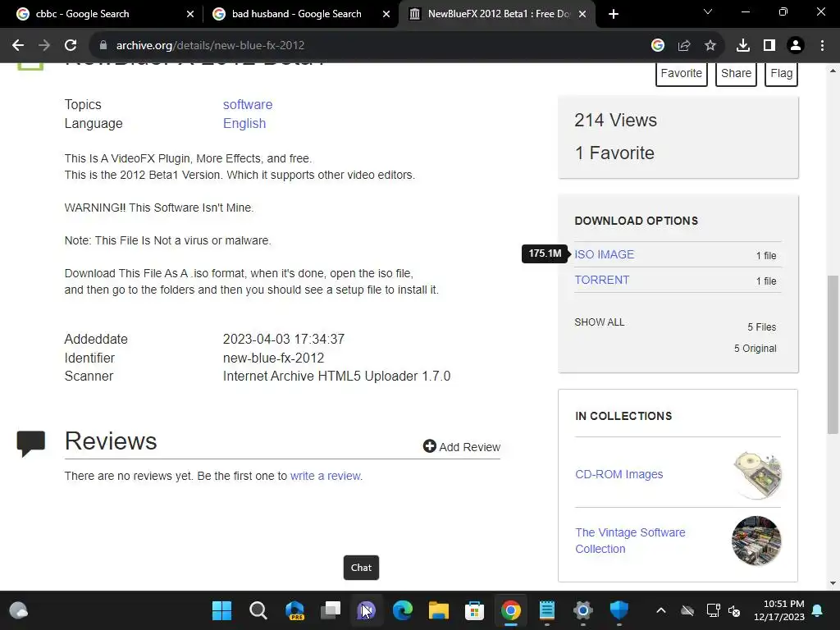The image size is (840, 630).
Task: Click the Flag button
Action: pyautogui.click(x=781, y=73)
